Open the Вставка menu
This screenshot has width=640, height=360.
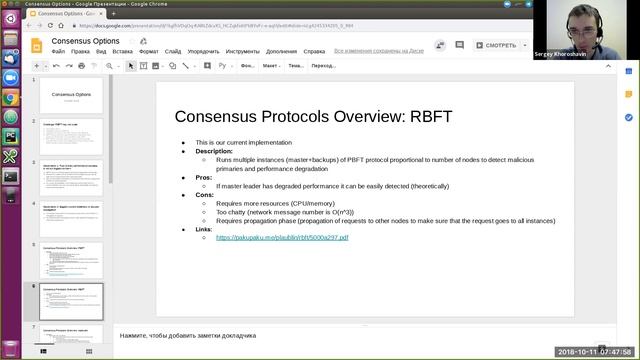(122, 51)
